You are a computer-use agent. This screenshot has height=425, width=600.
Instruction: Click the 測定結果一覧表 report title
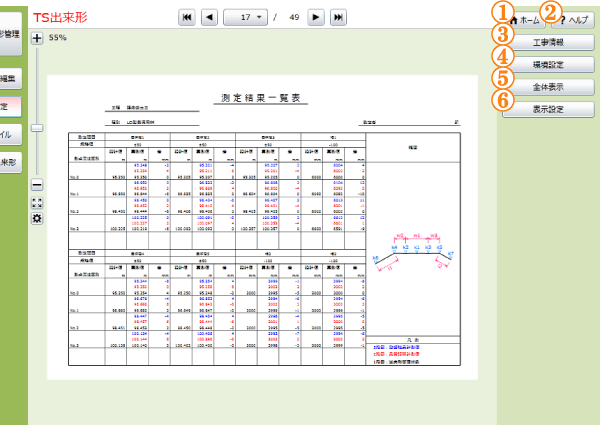tap(261, 98)
